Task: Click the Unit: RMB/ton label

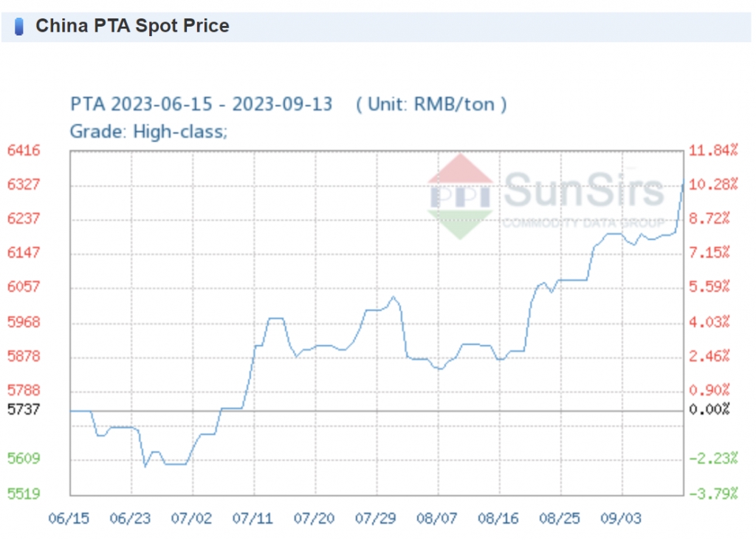Action: 431,104
